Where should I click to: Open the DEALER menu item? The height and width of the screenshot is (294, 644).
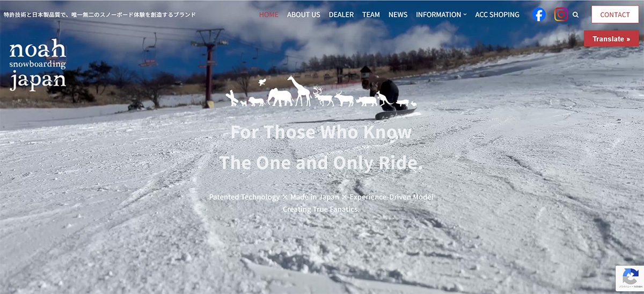tap(341, 15)
